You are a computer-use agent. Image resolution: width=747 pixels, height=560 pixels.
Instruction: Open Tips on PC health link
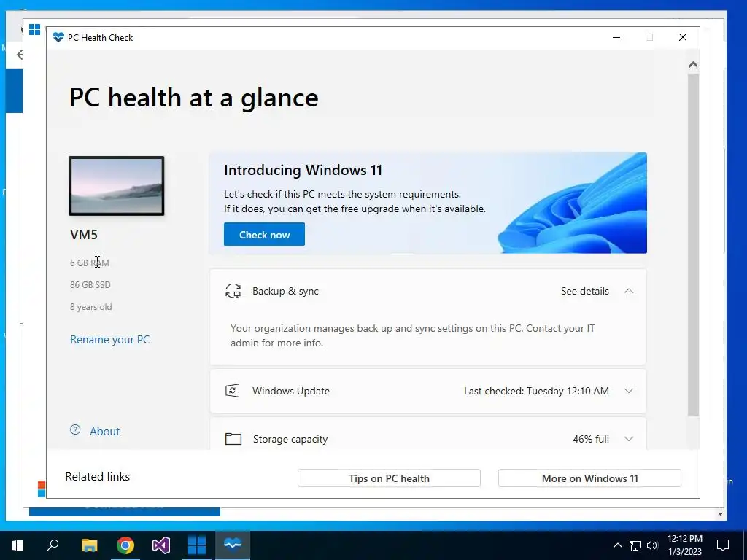coord(389,478)
